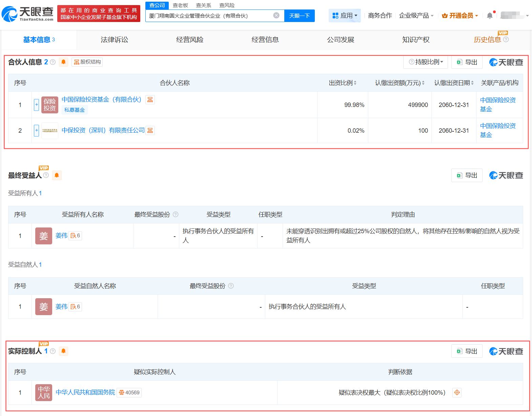Screen dimensions: 532x416
Task: Switch to 经营信息 tab
Action: 265,40
